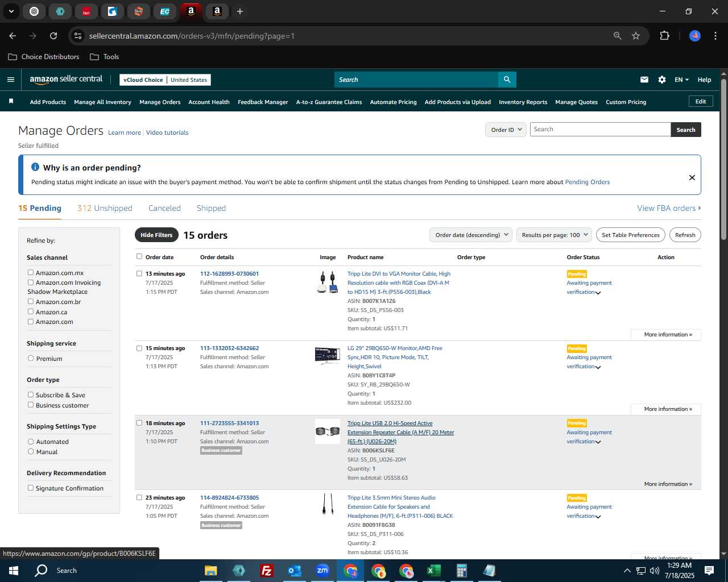Click the bookmark icon before Add Products

click(11, 101)
